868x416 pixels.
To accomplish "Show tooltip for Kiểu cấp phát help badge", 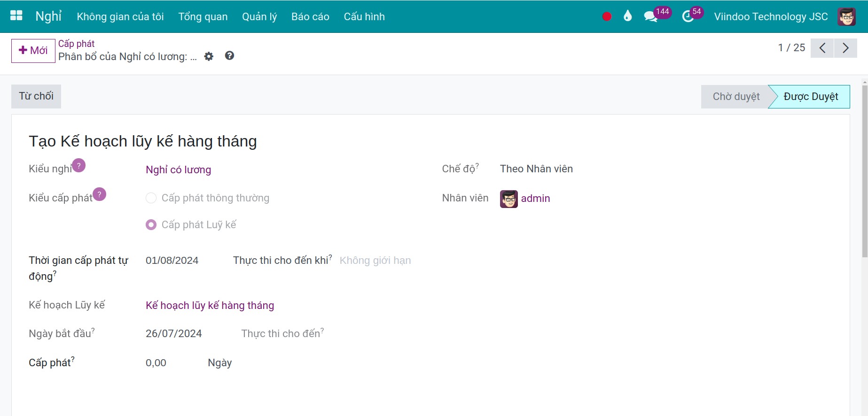I will click(x=99, y=194).
